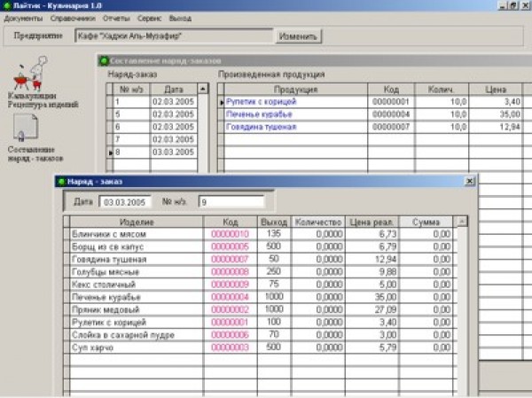The image size is (532, 398).
Task: Select Печенье курабье in the Наряд - заказ dialog
Action: coord(262,297)
